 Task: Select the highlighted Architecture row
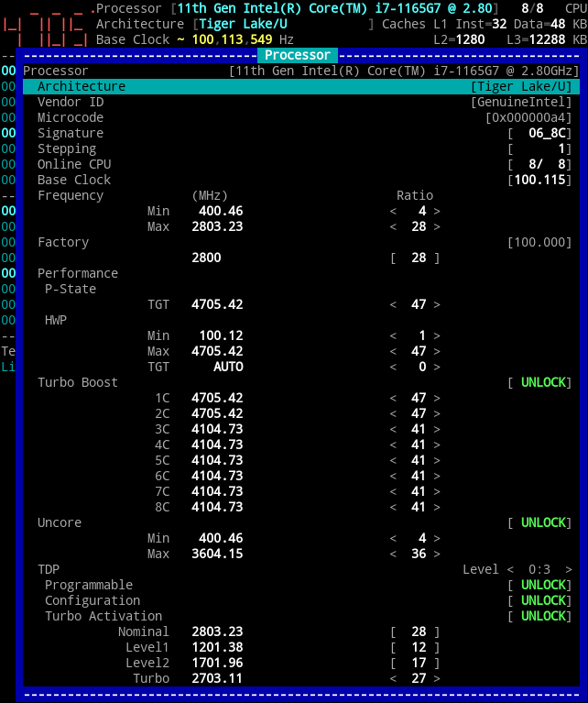coord(301,86)
